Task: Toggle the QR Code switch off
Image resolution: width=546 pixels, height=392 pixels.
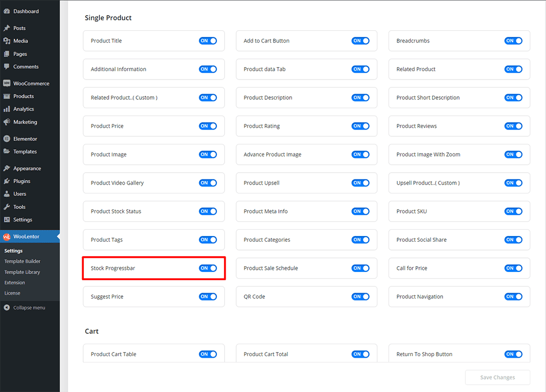Action: pos(360,297)
